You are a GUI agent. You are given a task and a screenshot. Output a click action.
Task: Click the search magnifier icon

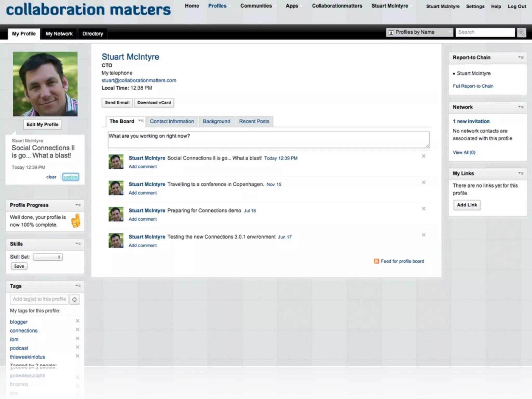[521, 32]
